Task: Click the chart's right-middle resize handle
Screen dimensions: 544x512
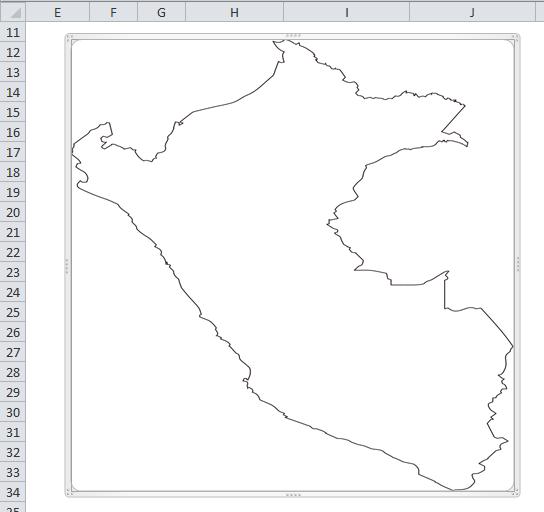Action: (518, 264)
